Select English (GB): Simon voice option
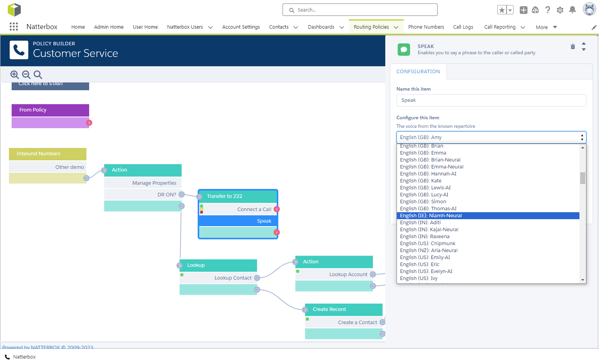This screenshot has height=364, width=600. (488, 202)
